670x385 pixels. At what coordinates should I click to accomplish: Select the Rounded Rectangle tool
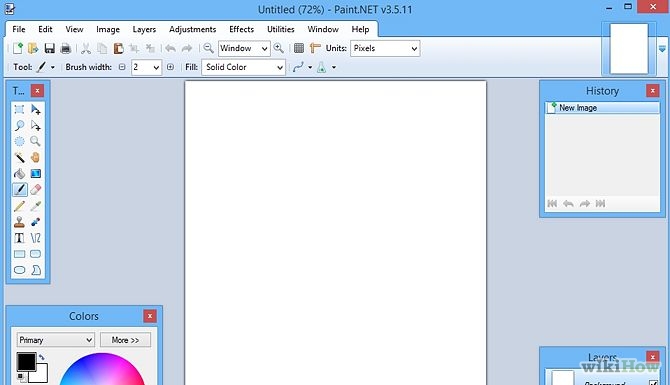coord(35,254)
